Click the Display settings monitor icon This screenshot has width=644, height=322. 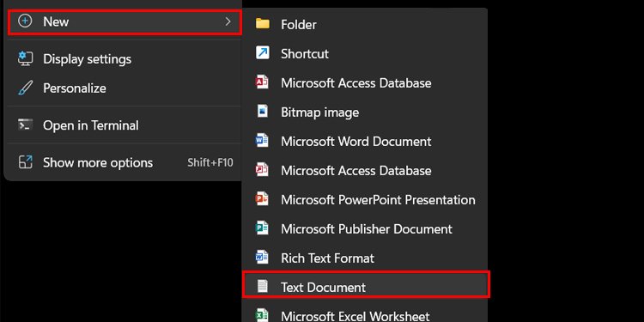(x=26, y=58)
